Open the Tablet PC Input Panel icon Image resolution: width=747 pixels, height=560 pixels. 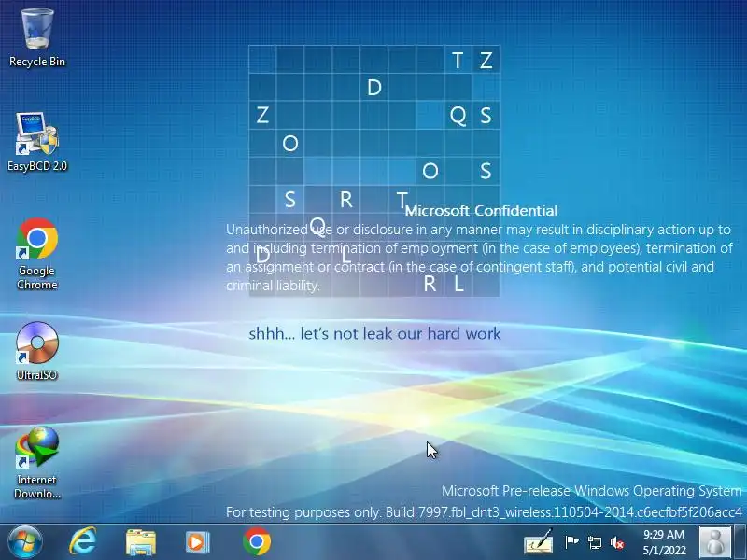[539, 542]
